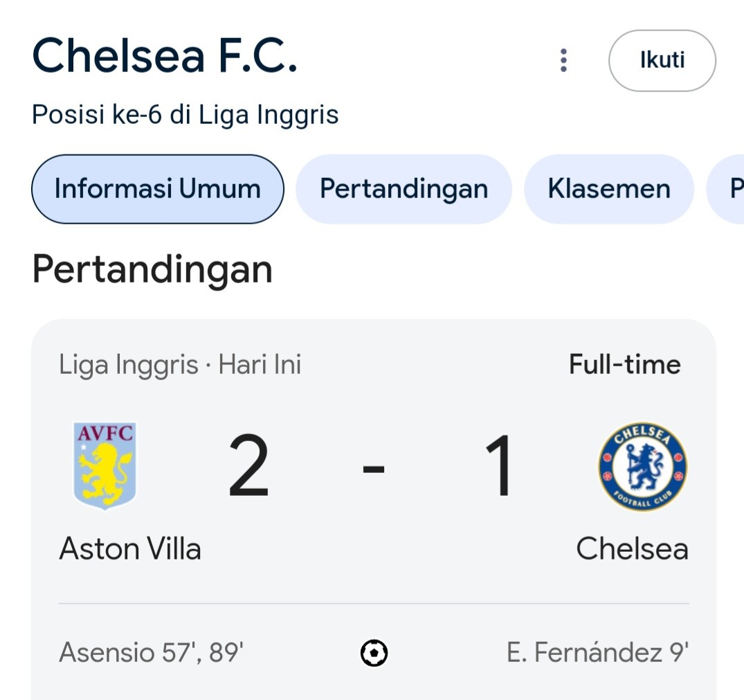Screen dimensions: 744x700
Task: Click the Pertandingan section heading
Action: click(x=152, y=270)
